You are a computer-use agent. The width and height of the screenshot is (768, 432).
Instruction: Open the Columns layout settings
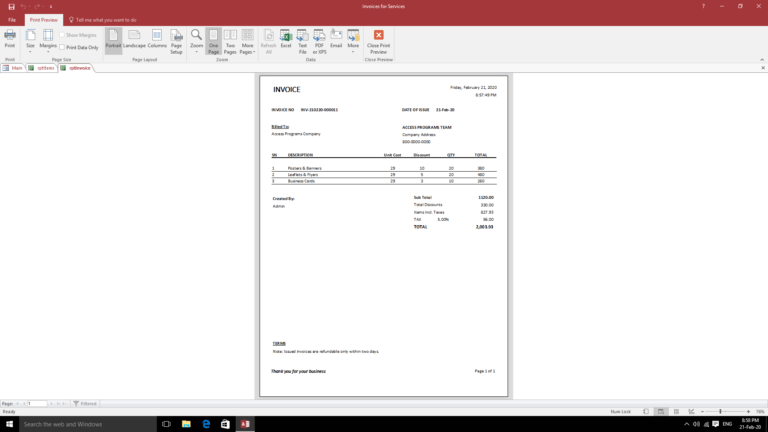tap(157, 40)
